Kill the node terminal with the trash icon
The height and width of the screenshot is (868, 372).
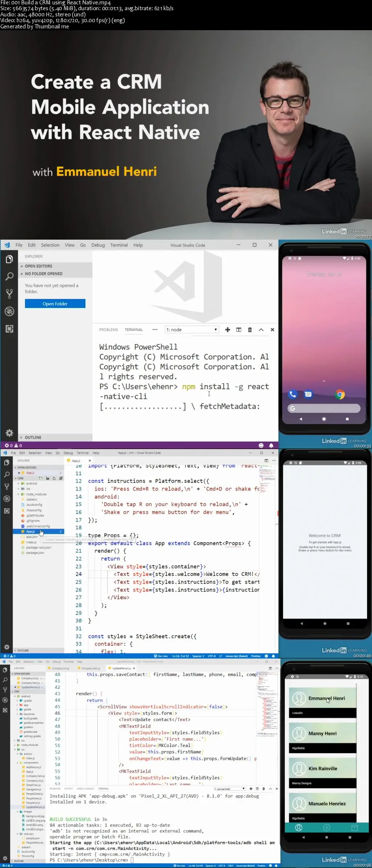pyautogui.click(x=250, y=330)
